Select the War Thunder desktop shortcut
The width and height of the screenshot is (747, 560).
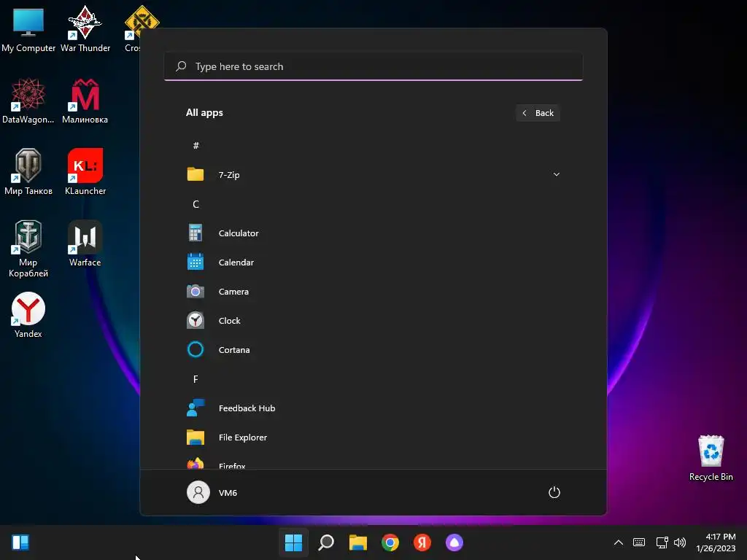click(85, 30)
